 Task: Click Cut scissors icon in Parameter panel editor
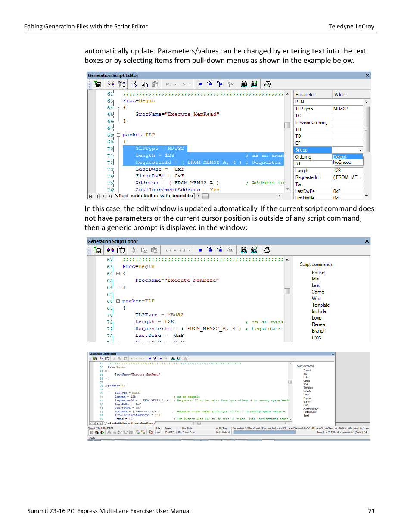[134, 84]
